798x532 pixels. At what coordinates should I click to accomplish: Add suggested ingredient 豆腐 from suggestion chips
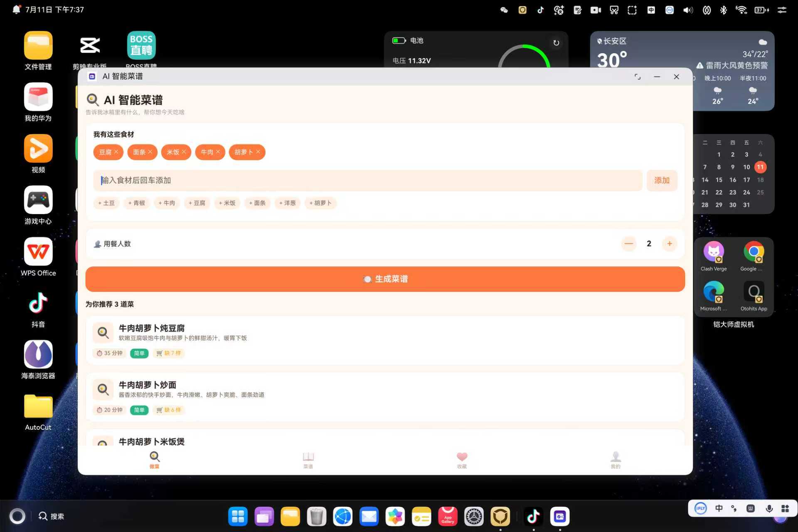[197, 203]
